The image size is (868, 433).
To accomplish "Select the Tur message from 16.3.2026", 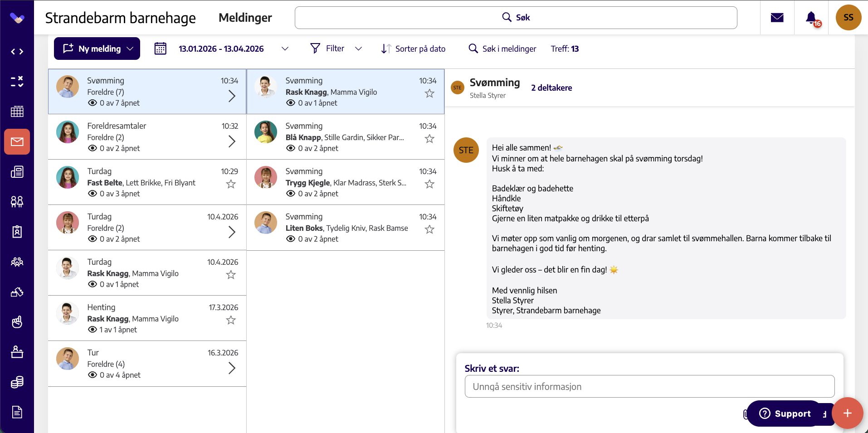I will coord(147,364).
